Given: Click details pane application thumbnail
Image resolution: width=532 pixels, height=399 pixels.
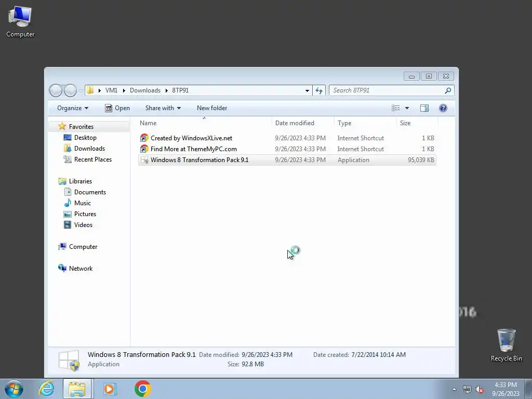Looking at the screenshot, I should (x=69, y=361).
